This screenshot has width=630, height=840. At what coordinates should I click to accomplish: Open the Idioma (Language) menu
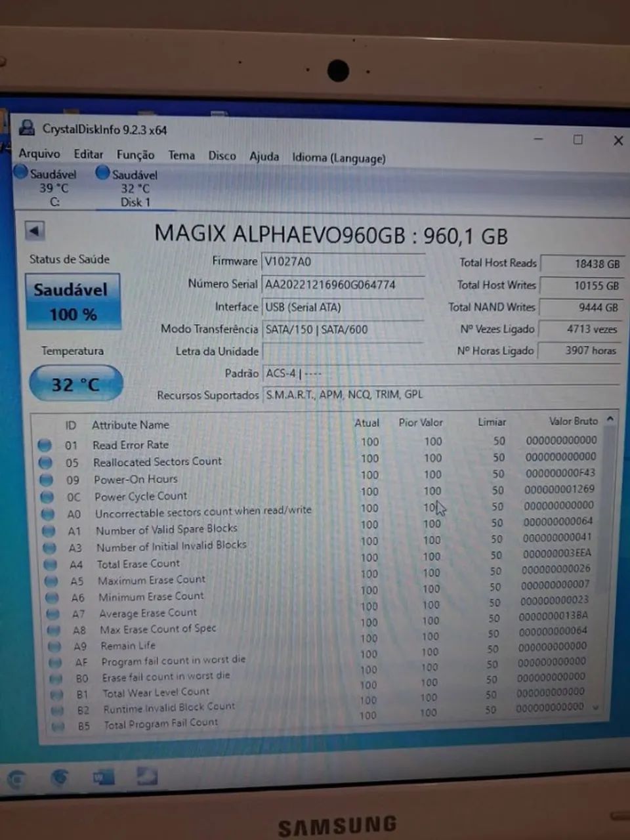(339, 157)
